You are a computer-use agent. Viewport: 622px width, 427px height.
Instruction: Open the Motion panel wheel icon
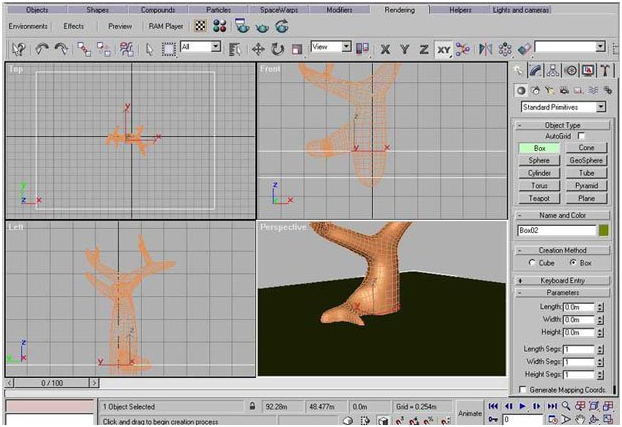coord(570,71)
